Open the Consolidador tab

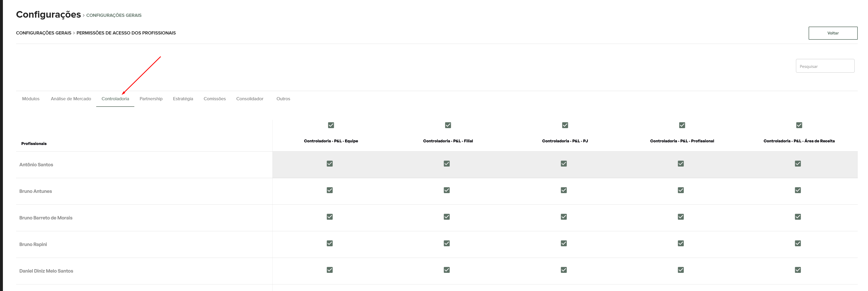250,99
